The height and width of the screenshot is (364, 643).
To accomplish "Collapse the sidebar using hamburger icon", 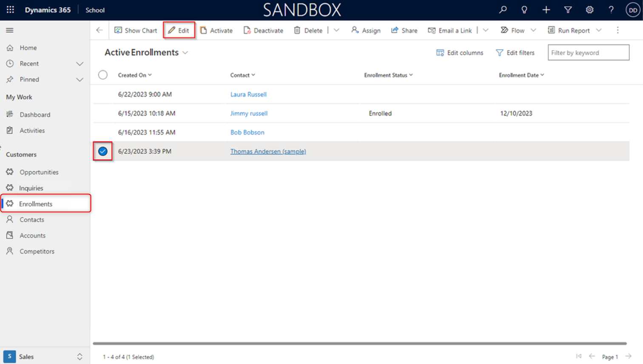I will [x=10, y=30].
